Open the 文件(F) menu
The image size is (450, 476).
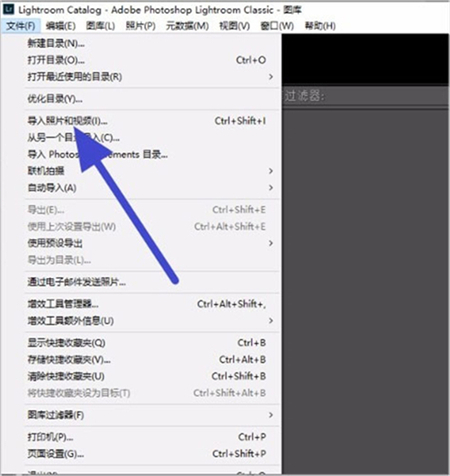click(21, 26)
